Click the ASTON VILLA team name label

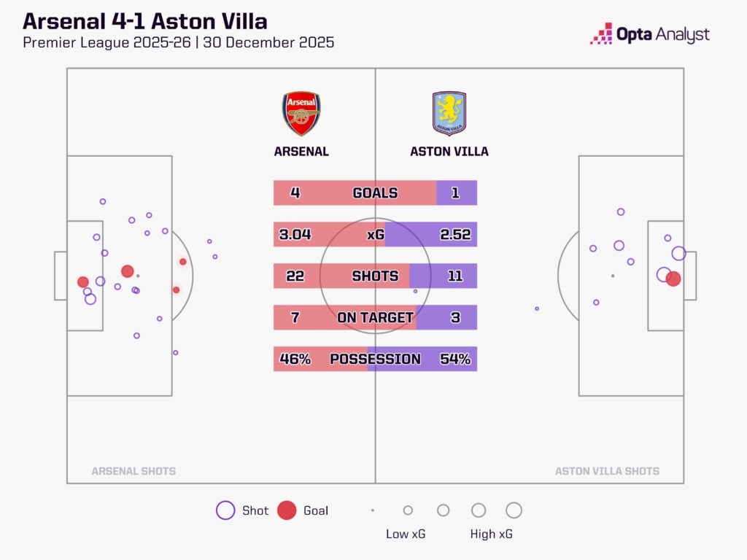449,152
